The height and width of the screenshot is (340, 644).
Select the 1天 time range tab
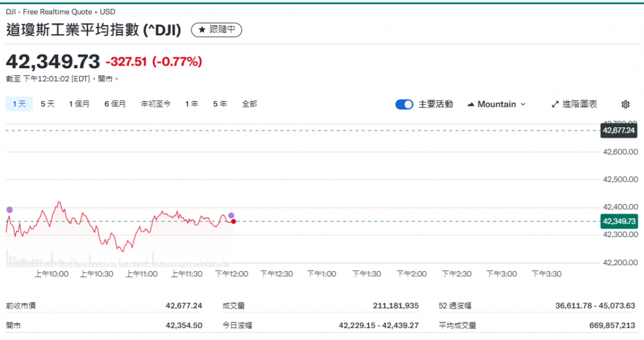pos(19,104)
